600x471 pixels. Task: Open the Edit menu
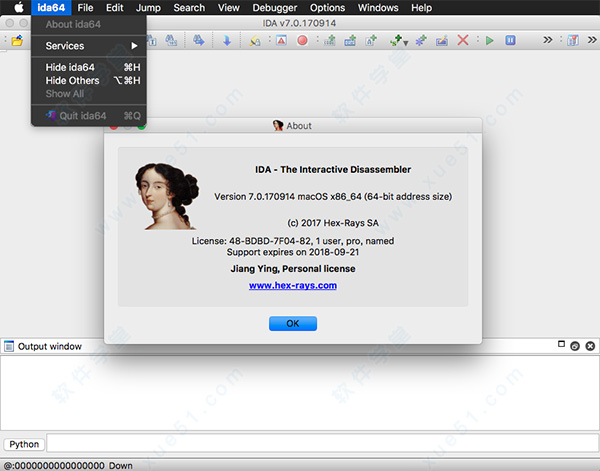point(114,7)
